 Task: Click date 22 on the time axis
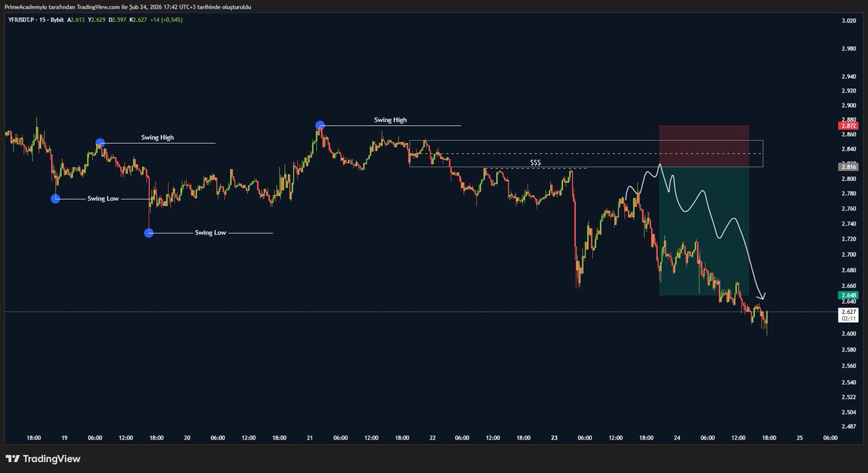pyautogui.click(x=433, y=438)
